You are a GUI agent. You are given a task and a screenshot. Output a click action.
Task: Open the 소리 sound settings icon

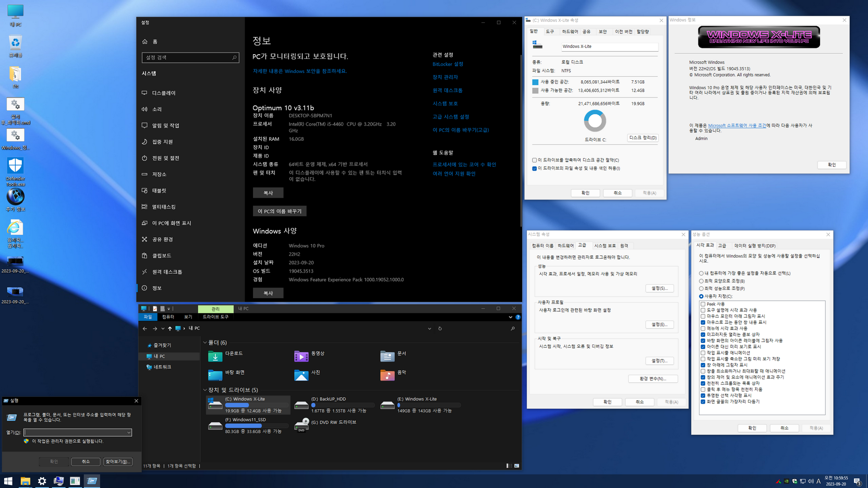(x=144, y=109)
